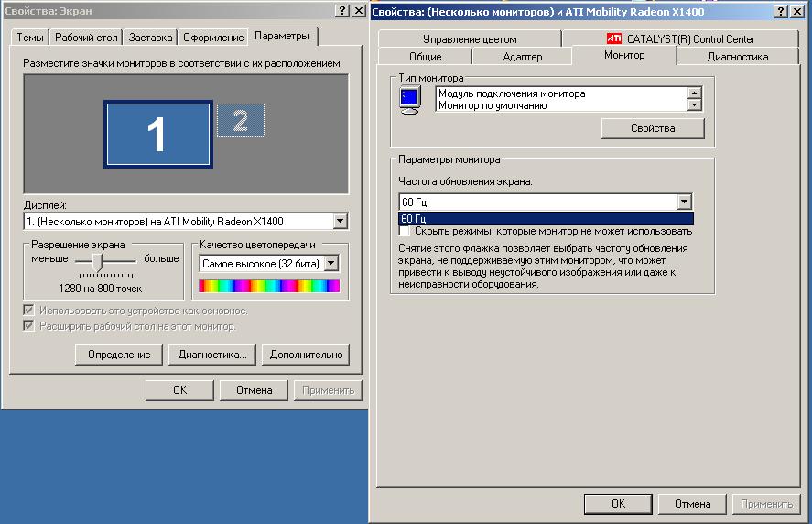
Task: Switch to the Темы tab
Action: (30, 38)
